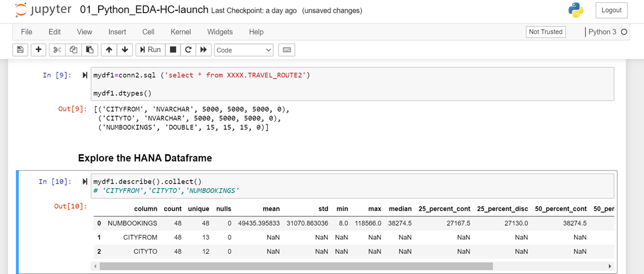Click the Logout button
The image size is (644, 274).
click(612, 10)
